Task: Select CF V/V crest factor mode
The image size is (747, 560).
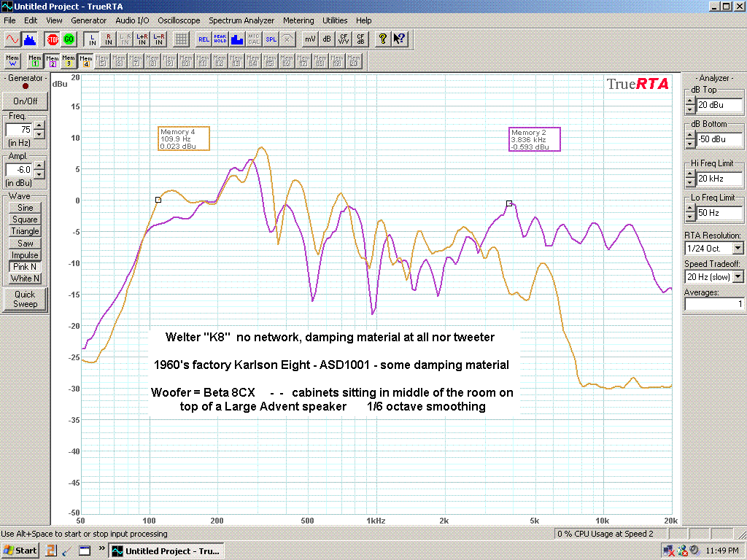Action: (343, 39)
